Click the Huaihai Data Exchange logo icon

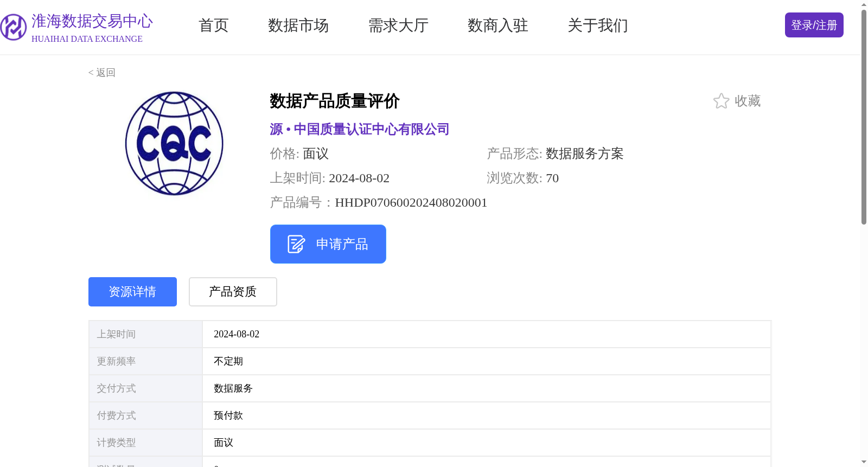coord(13,27)
